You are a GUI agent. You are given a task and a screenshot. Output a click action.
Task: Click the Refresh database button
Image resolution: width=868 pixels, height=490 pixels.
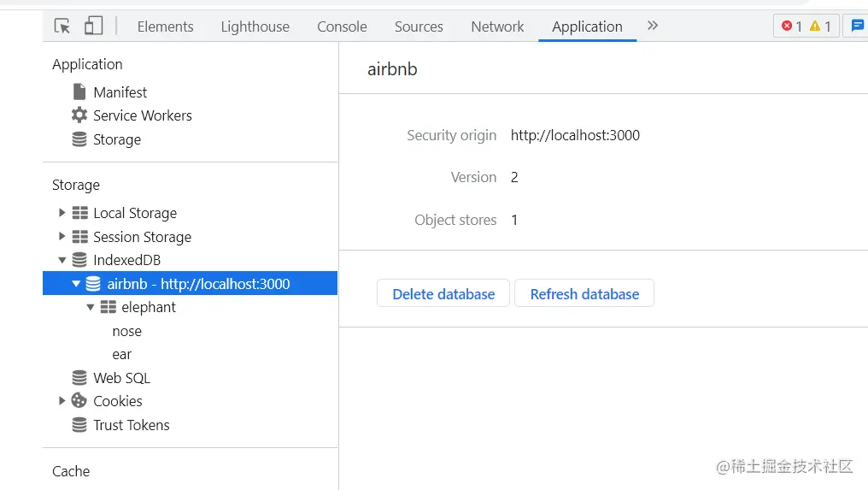[584, 293]
